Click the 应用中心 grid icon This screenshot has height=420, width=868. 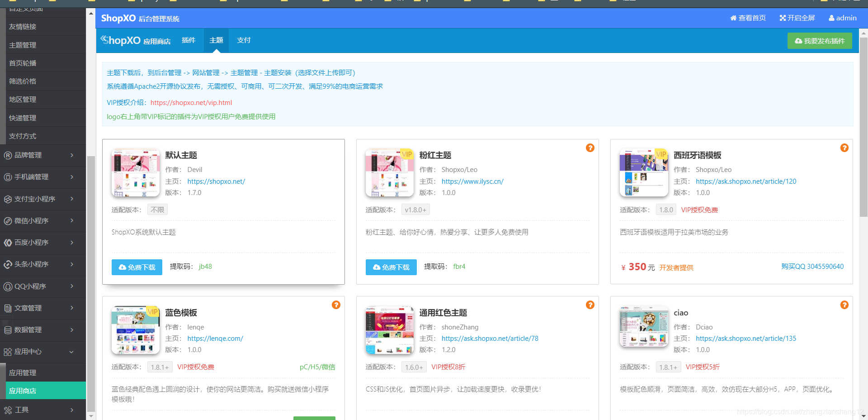coord(8,352)
